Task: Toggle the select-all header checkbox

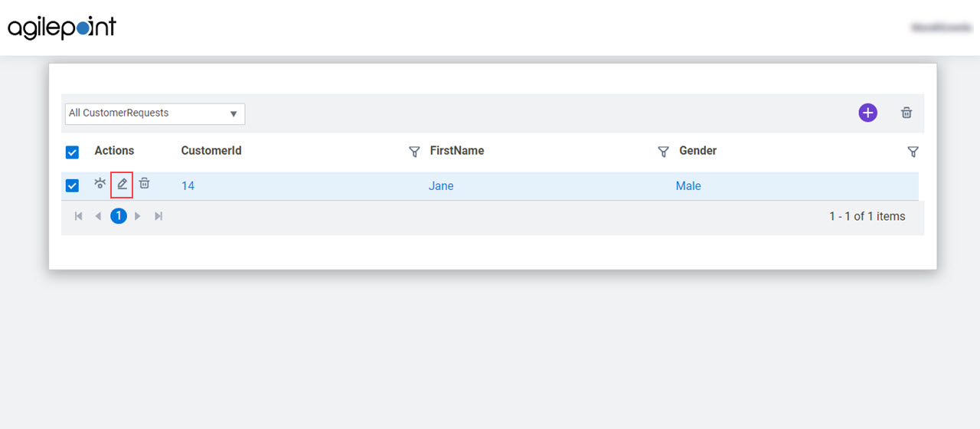Action: point(72,152)
